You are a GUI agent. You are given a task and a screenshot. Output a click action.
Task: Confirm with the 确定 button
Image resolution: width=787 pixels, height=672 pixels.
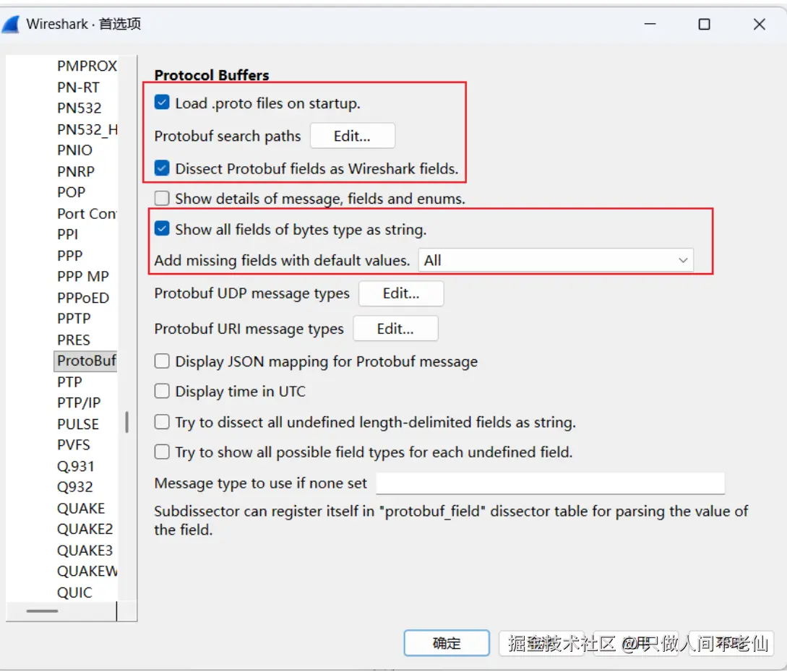[x=447, y=643]
